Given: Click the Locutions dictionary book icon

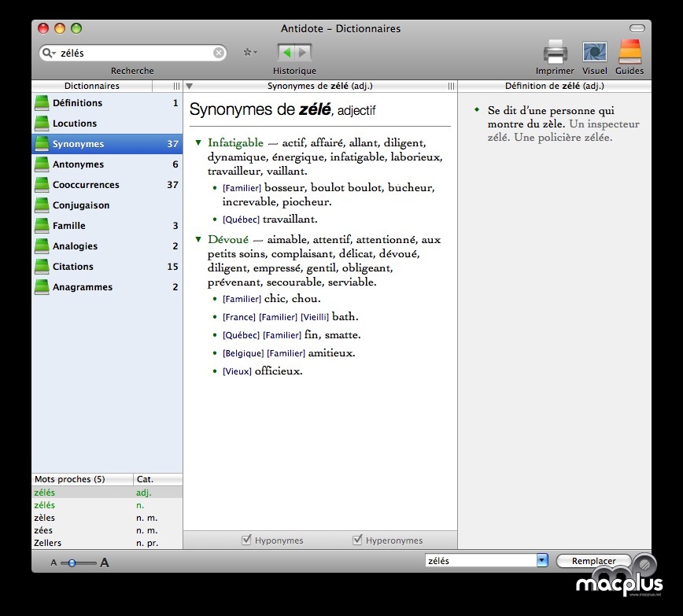Looking at the screenshot, I should point(42,124).
